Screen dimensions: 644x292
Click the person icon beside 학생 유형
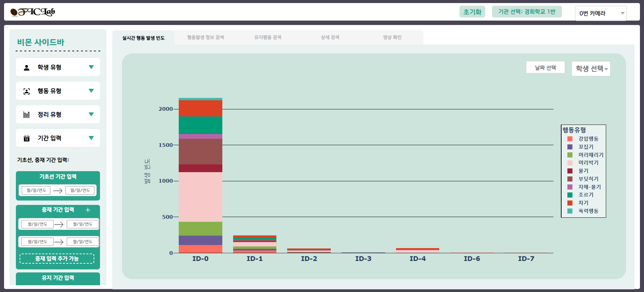[27, 68]
